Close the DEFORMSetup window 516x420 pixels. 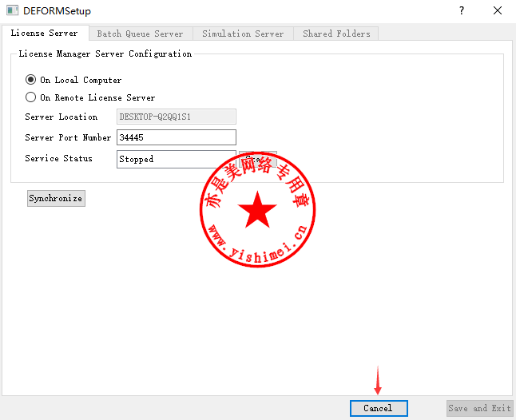pyautogui.click(x=498, y=11)
